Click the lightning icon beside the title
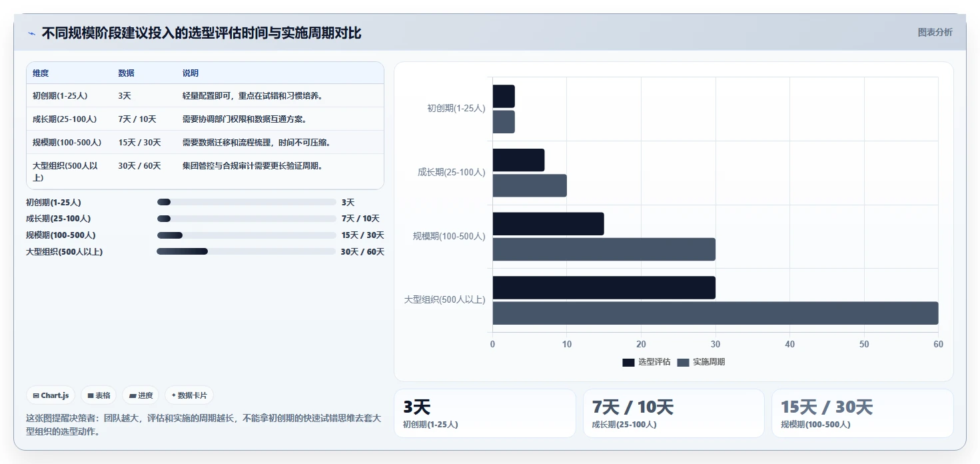 point(31,33)
